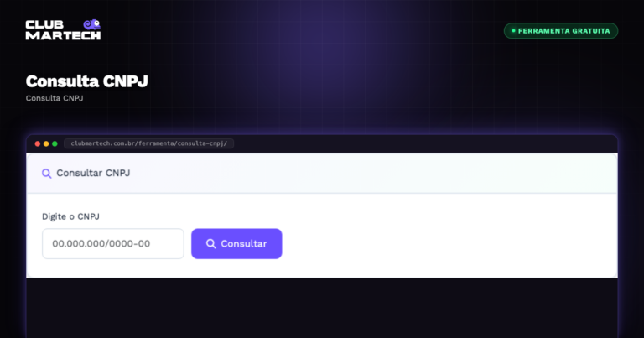Image resolution: width=644 pixels, height=338 pixels.
Task: Click the Ferramenta Gratuita badge
Action: [x=561, y=31]
